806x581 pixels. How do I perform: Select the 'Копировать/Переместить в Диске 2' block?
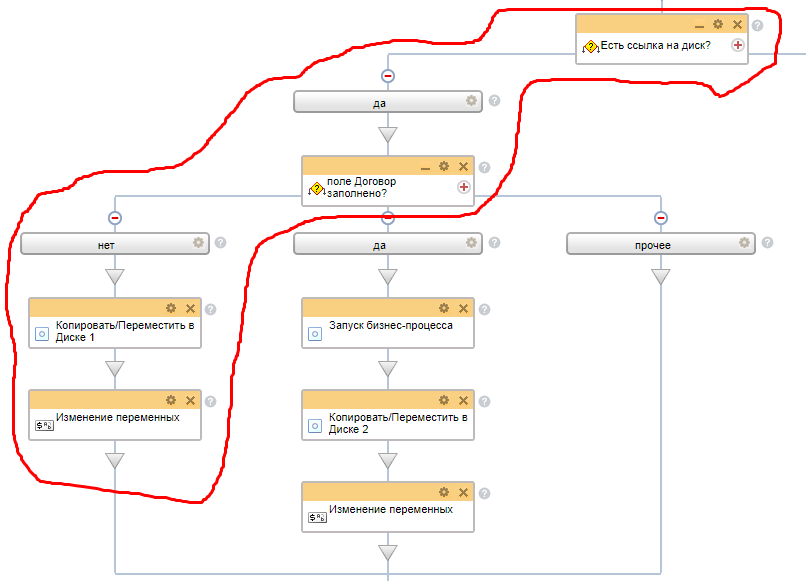tap(388, 423)
